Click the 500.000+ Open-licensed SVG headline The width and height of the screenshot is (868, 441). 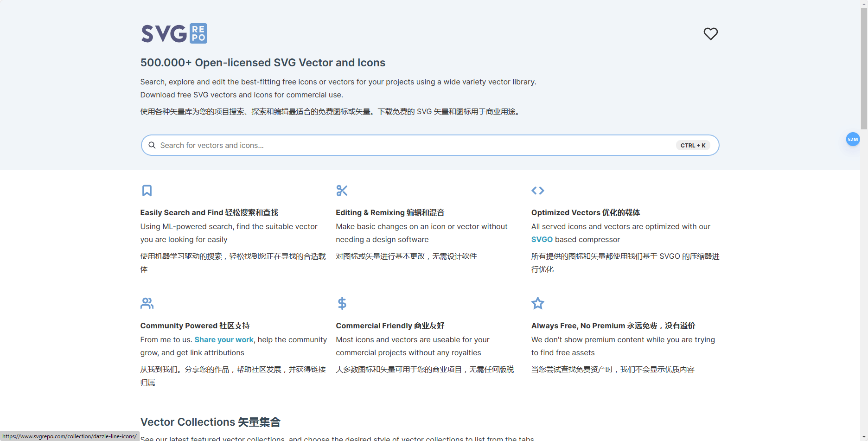click(262, 63)
